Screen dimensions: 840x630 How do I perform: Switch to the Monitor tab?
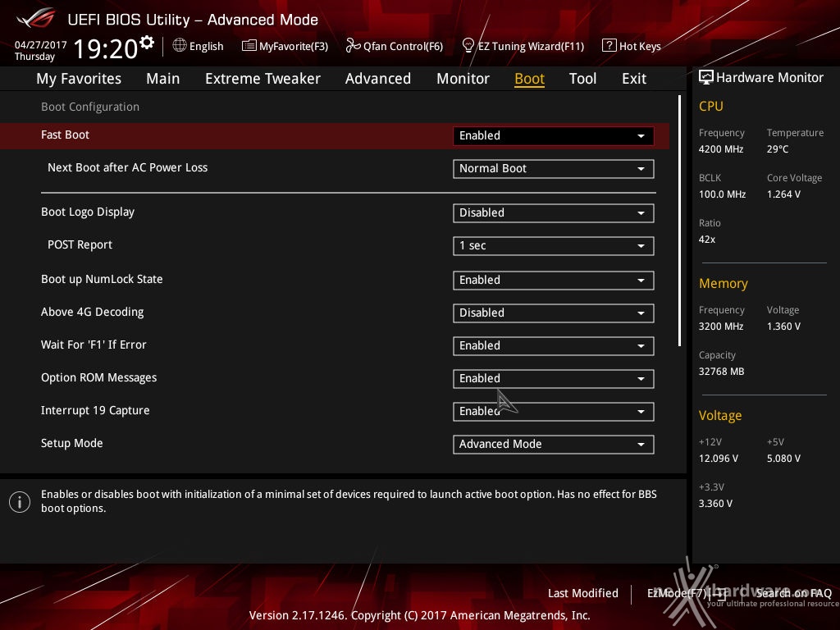(463, 79)
